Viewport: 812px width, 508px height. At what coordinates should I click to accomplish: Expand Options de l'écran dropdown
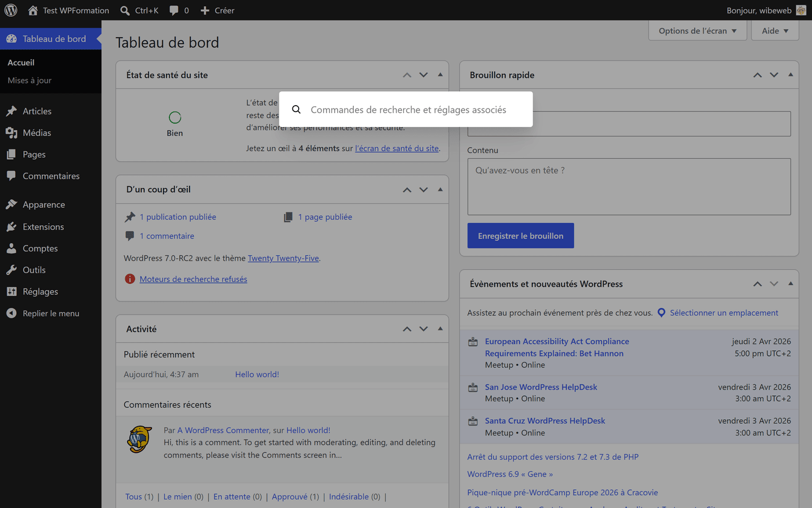(697, 31)
